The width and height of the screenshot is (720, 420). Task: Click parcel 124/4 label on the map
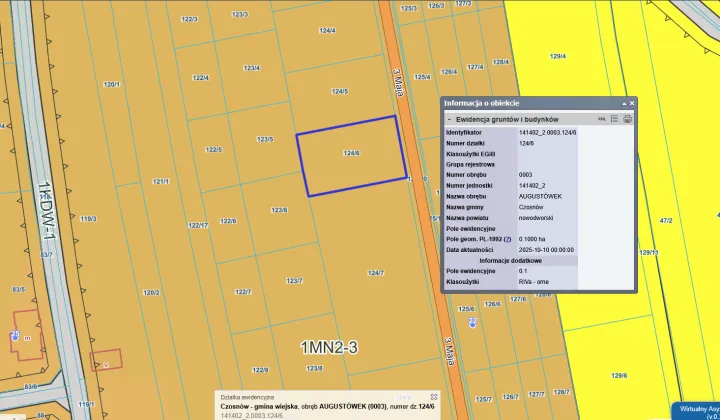[x=327, y=31]
